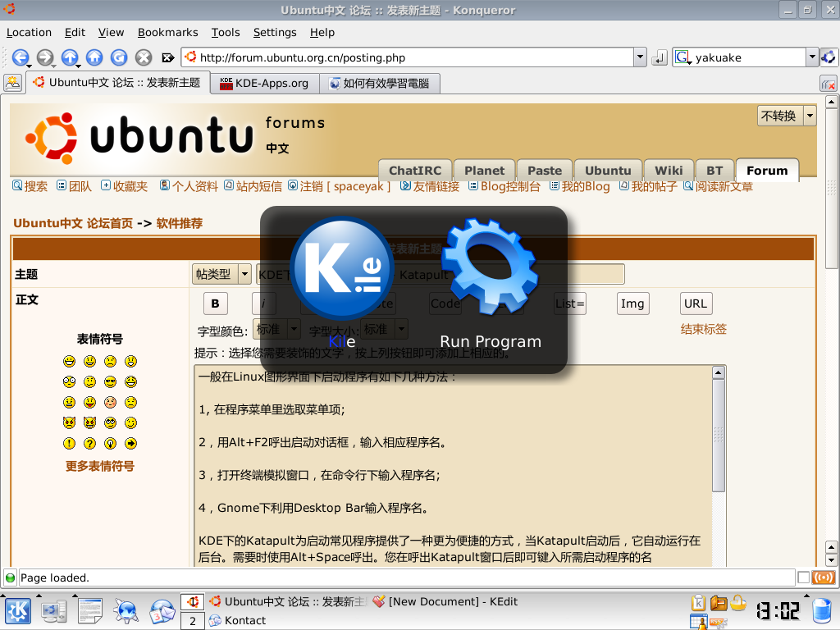Launch the document editor panel icon
Screen dimensions: 840x630
(x=89, y=611)
